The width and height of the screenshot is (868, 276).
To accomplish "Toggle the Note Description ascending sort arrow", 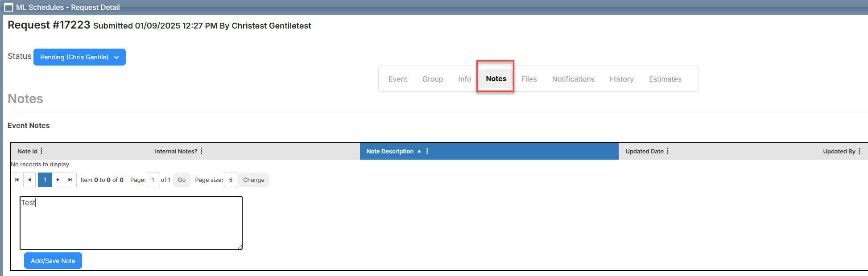I will point(419,151).
